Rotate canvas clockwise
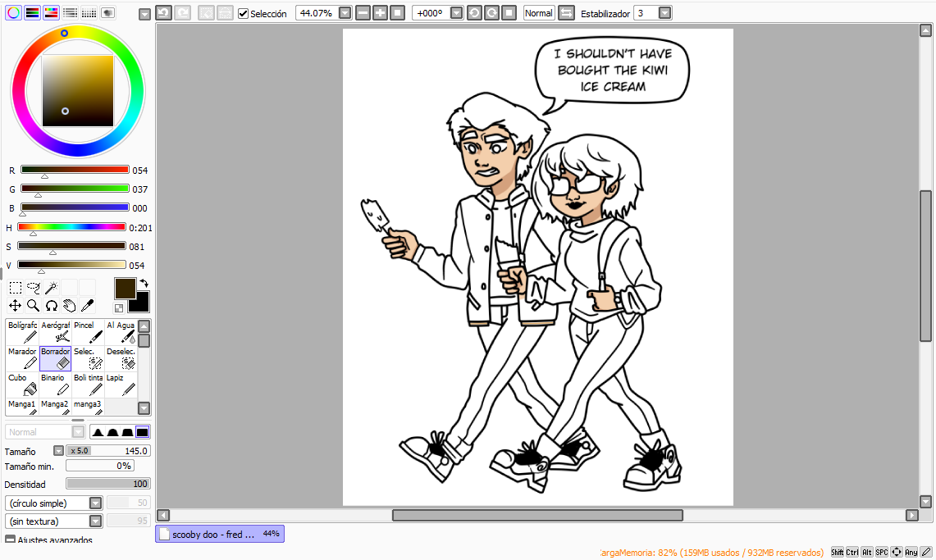Image resolution: width=936 pixels, height=560 pixels. 491,13
